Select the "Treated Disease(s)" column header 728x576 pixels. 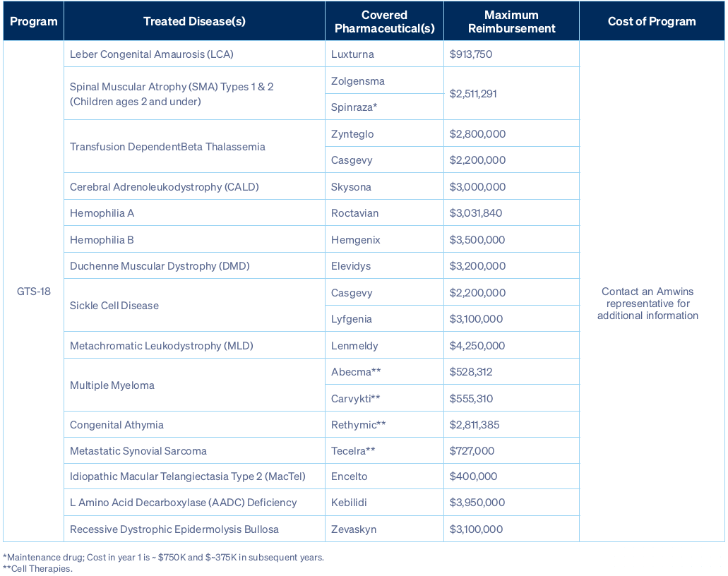click(195, 21)
